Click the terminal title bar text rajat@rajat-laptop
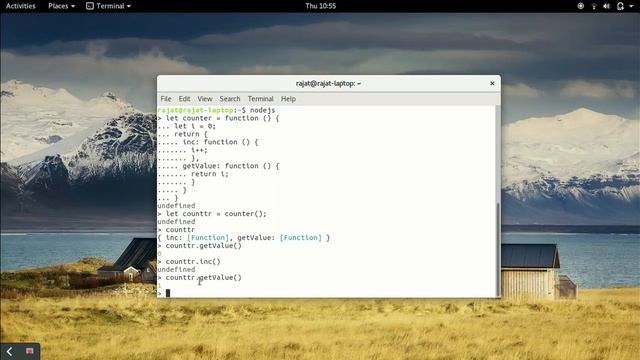 pyautogui.click(x=328, y=83)
